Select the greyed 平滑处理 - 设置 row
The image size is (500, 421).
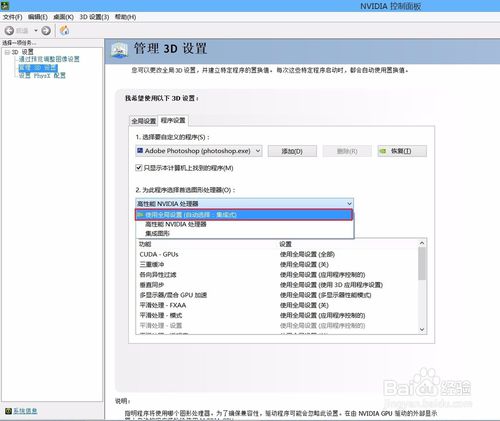pyautogui.click(x=277, y=326)
